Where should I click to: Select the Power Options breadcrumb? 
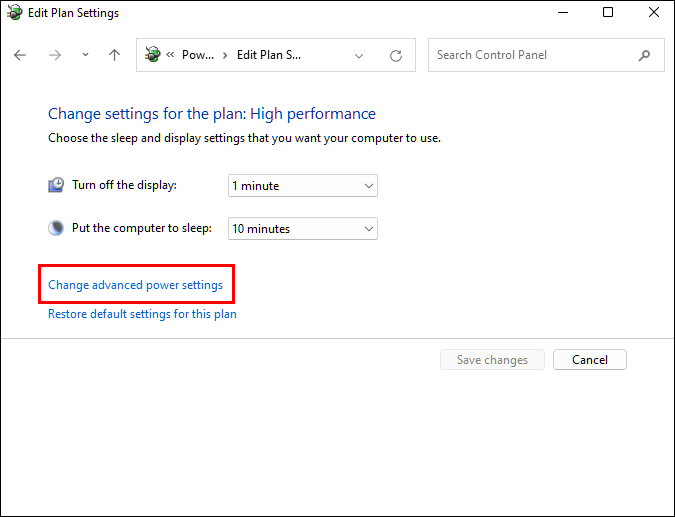pyautogui.click(x=197, y=55)
